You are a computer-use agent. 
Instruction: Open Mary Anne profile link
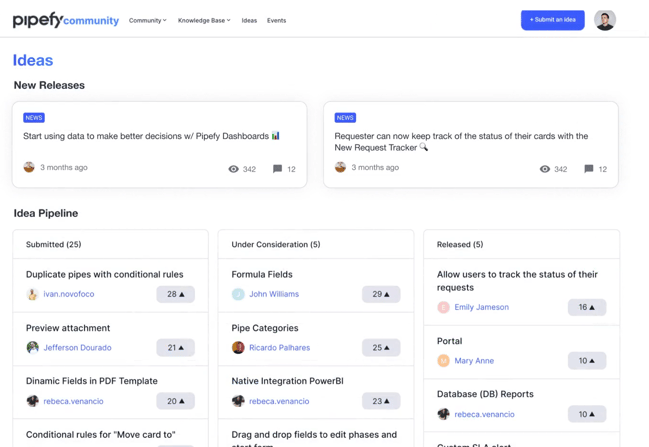point(474,360)
